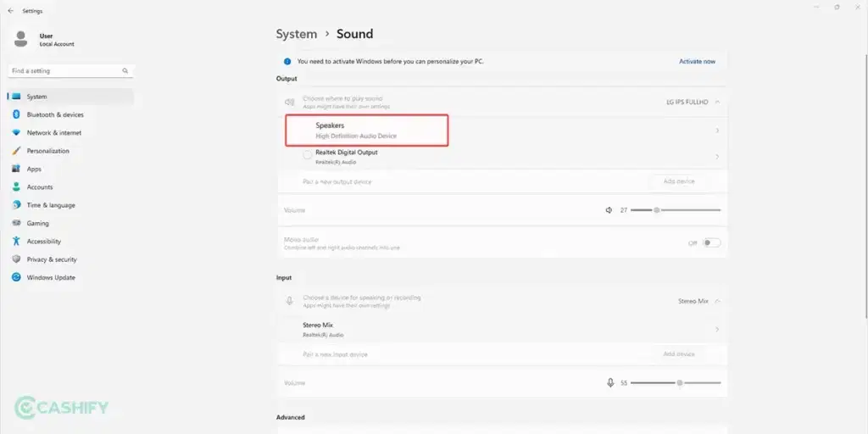868x434 pixels.
Task: Select Realtek Digital Output radio button
Action: 307,156
